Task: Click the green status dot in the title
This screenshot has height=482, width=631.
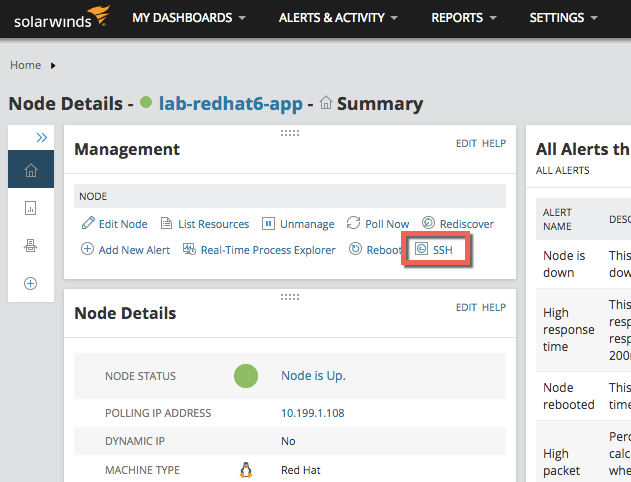Action: pos(146,103)
